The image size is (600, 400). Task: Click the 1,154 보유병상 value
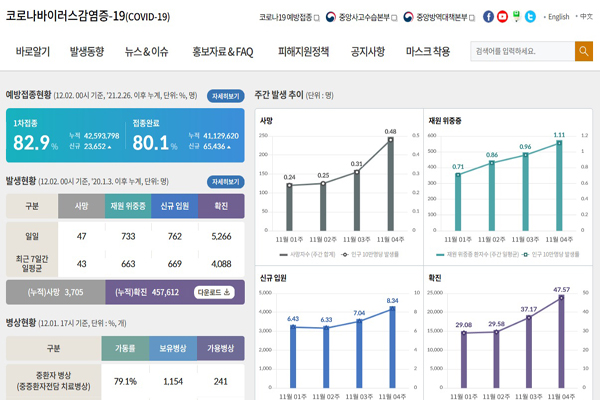pos(173,381)
